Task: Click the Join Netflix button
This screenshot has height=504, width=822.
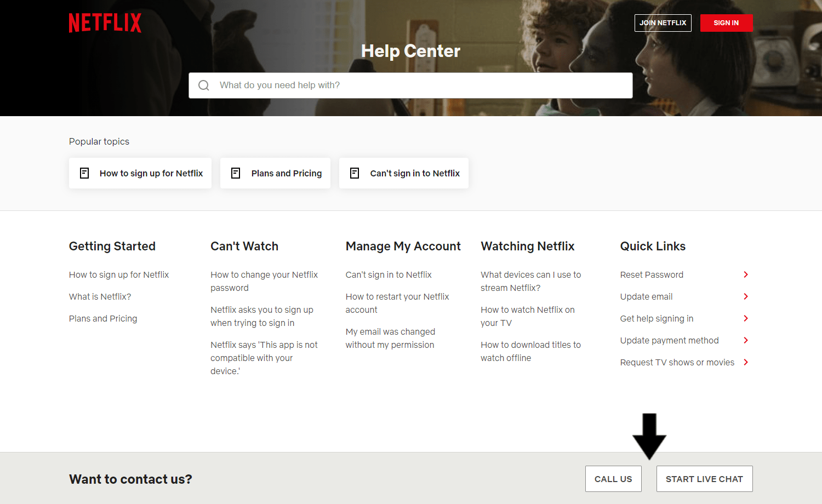Action: click(663, 23)
